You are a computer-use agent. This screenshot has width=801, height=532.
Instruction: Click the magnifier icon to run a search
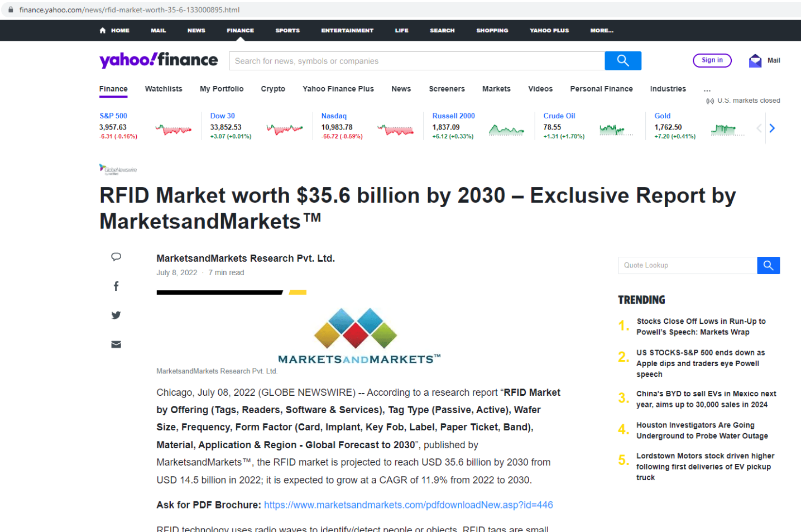point(622,60)
